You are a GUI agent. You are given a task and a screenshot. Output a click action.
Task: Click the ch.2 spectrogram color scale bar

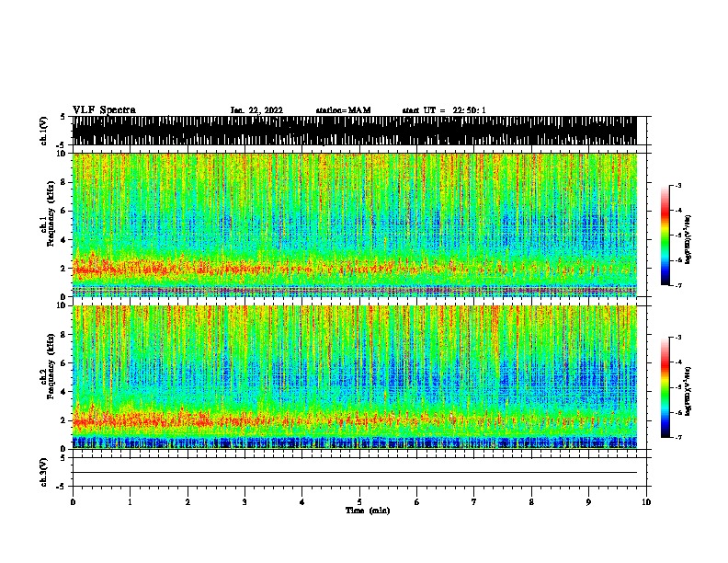tap(665, 387)
